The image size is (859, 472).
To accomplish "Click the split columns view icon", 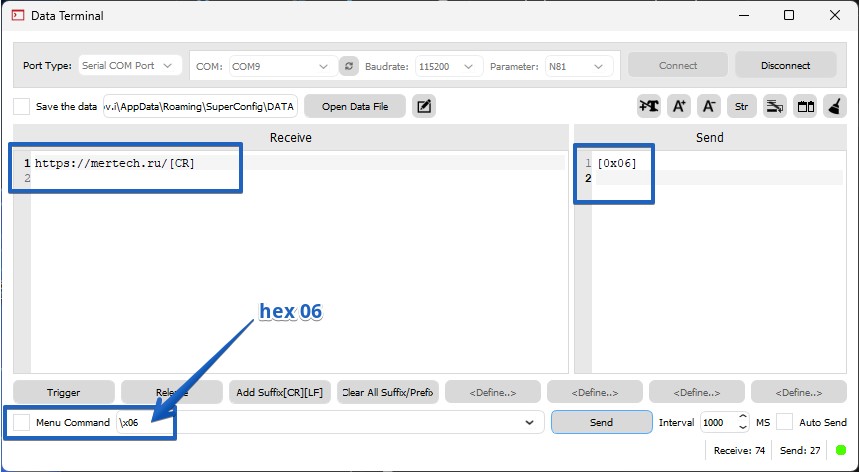I will pyautogui.click(x=805, y=107).
